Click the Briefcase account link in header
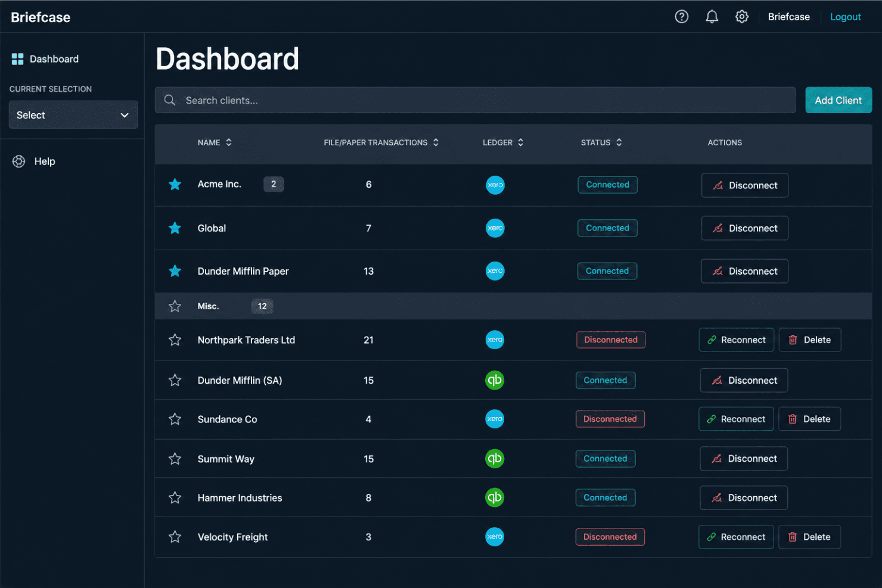882x588 pixels. tap(788, 17)
